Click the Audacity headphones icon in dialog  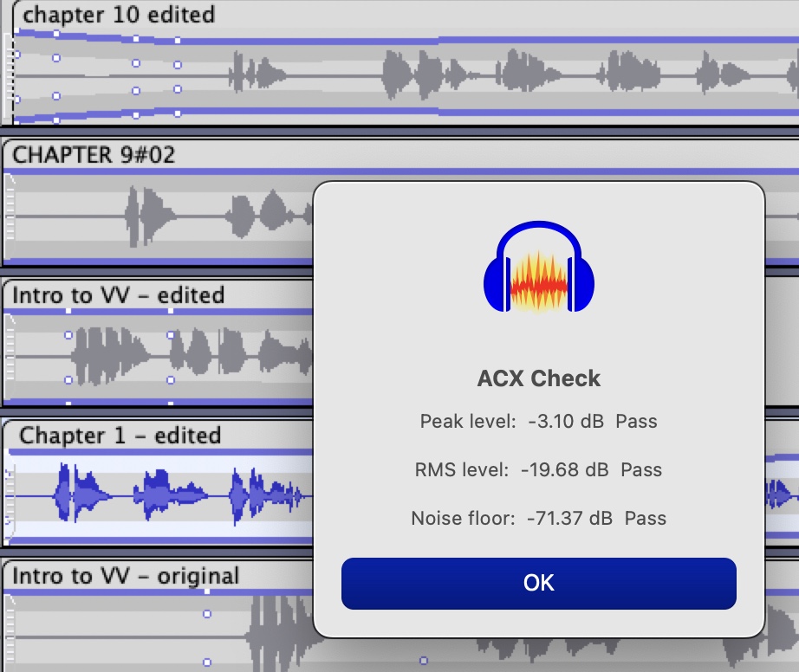(x=539, y=267)
